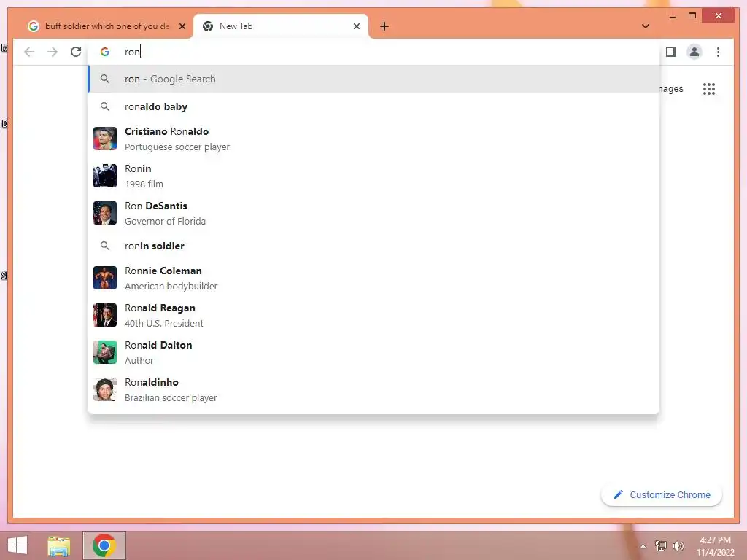Expand the tab search chevron

coord(646,26)
